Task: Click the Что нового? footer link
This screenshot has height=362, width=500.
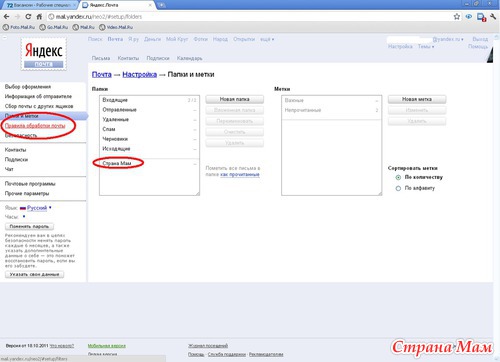Action: point(62,346)
